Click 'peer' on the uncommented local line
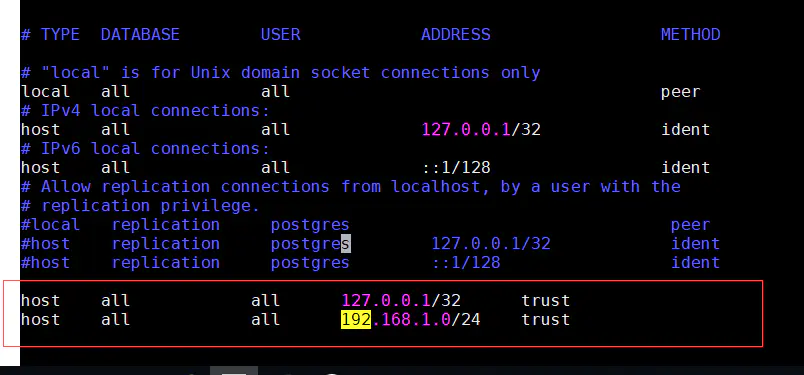The height and width of the screenshot is (375, 804). click(680, 93)
